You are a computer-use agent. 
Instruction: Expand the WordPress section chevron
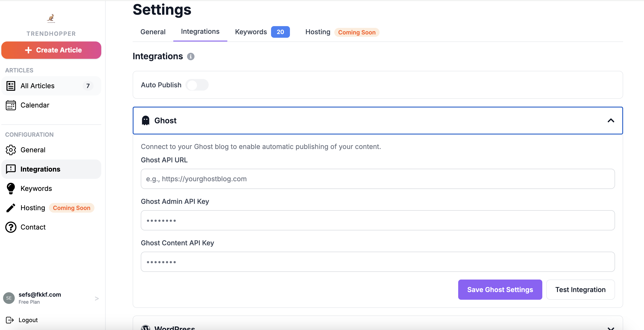[611, 328]
